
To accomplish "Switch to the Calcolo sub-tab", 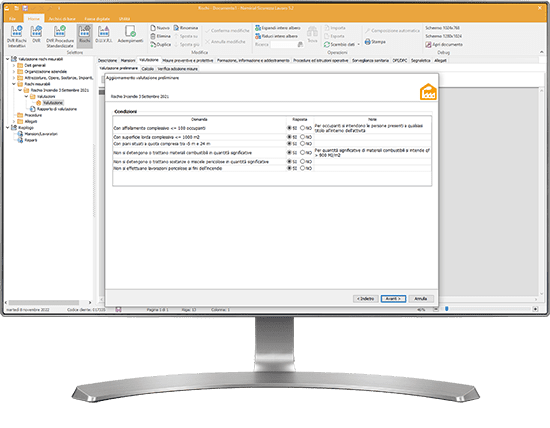I will 148,69.
